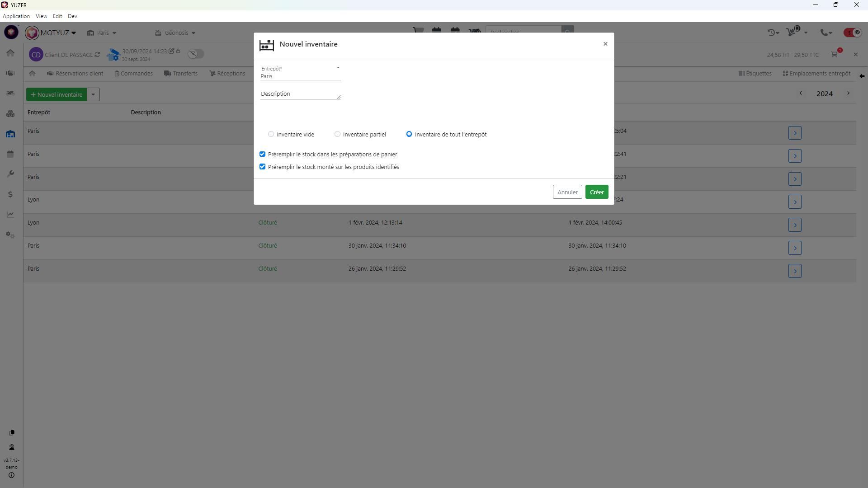Expand the Nouvel inventaire split-button arrow
868x488 pixels.
[93, 94]
